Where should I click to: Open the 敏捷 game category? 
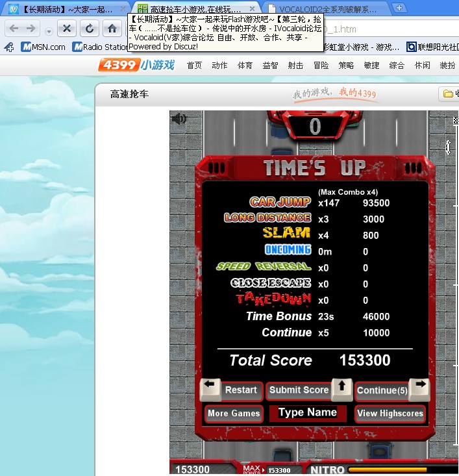pos(371,66)
